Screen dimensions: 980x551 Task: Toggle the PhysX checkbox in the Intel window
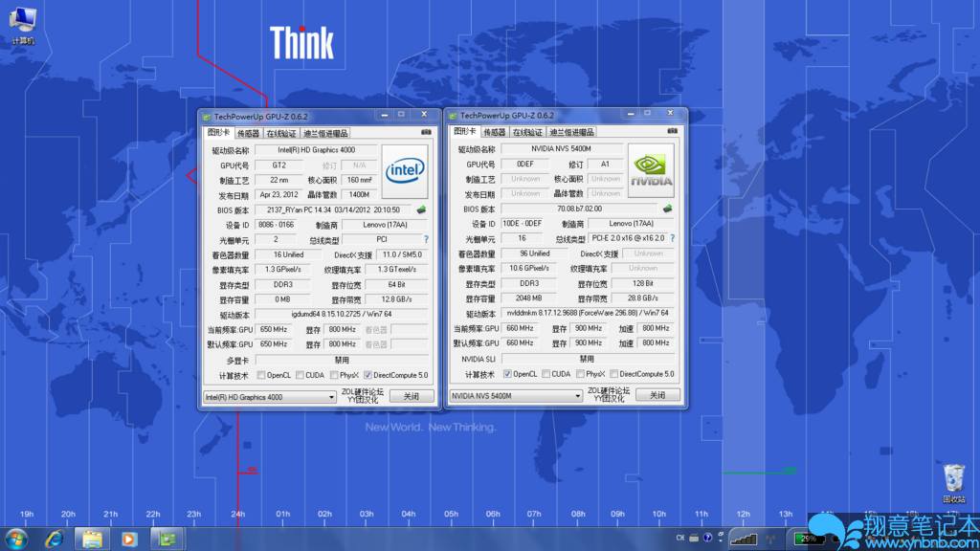tap(334, 375)
